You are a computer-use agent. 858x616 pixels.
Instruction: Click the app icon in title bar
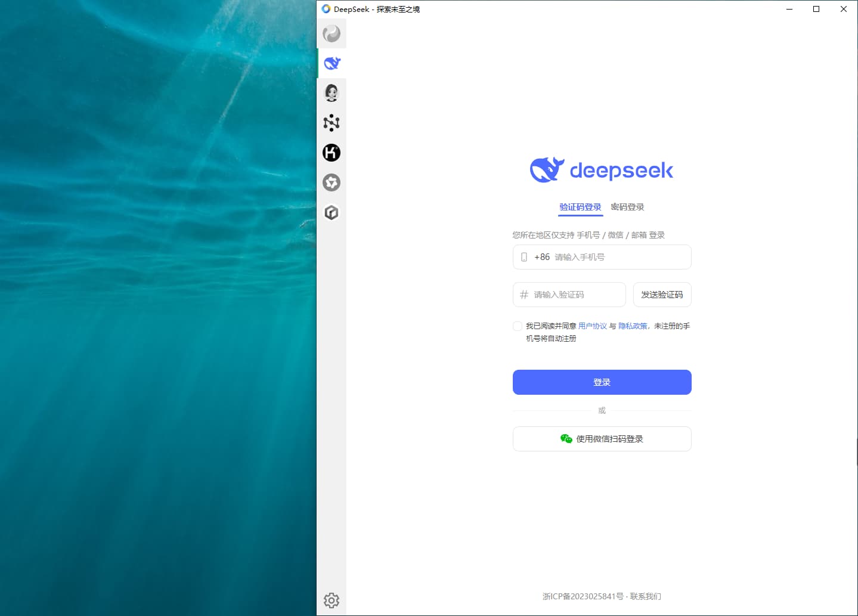(x=326, y=9)
